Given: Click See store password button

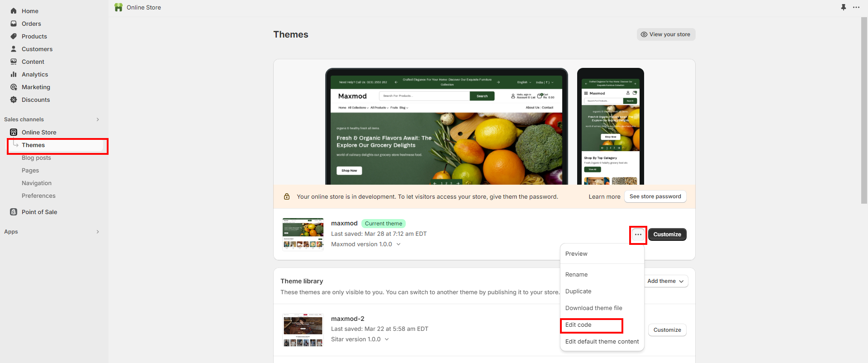Looking at the screenshot, I should pyautogui.click(x=655, y=196).
